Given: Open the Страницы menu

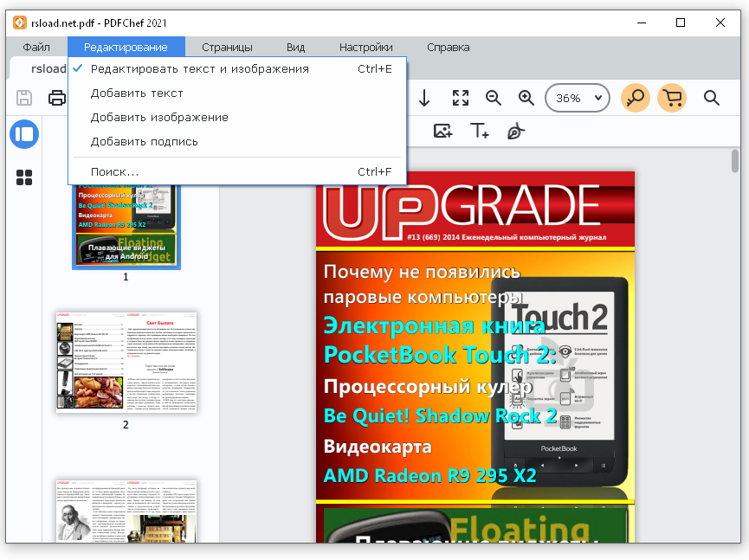Looking at the screenshot, I should 227,48.
